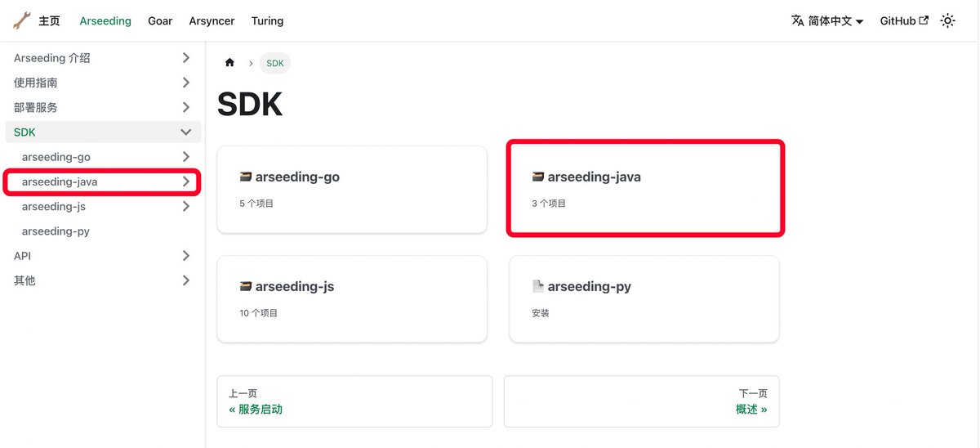Viewport: 980px width, 448px height.
Task: Open the arseeding-java card
Action: click(x=644, y=190)
